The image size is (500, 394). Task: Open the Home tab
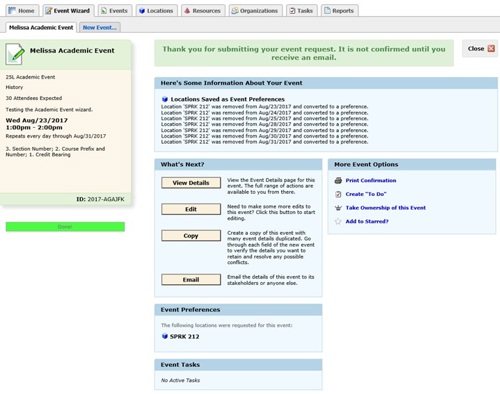22,11
